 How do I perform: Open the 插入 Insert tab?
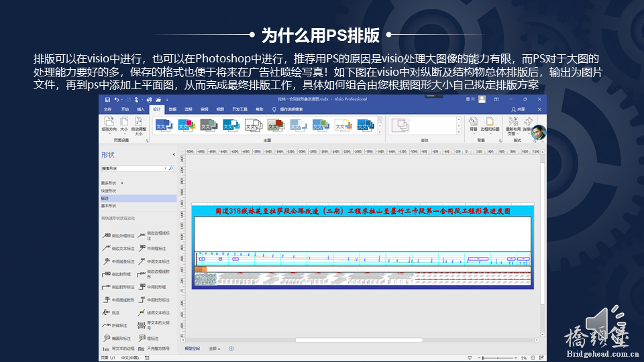tap(141, 109)
